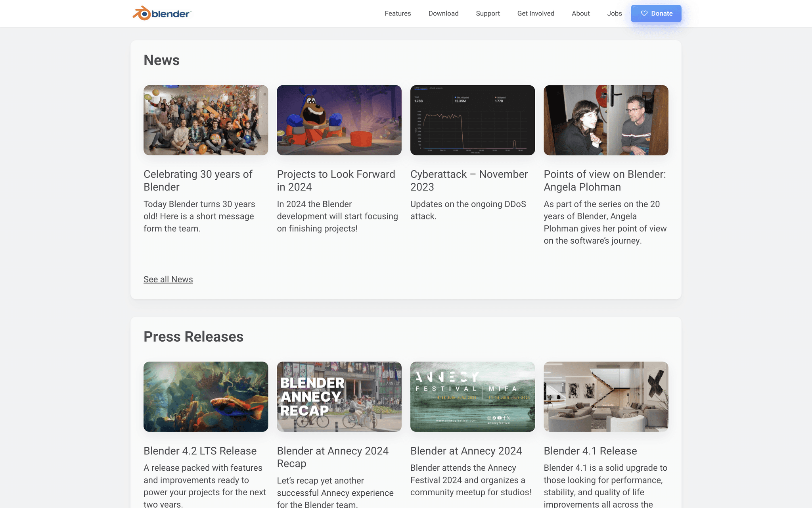Click the 'In 2024 the Blender development' description

coord(337,216)
